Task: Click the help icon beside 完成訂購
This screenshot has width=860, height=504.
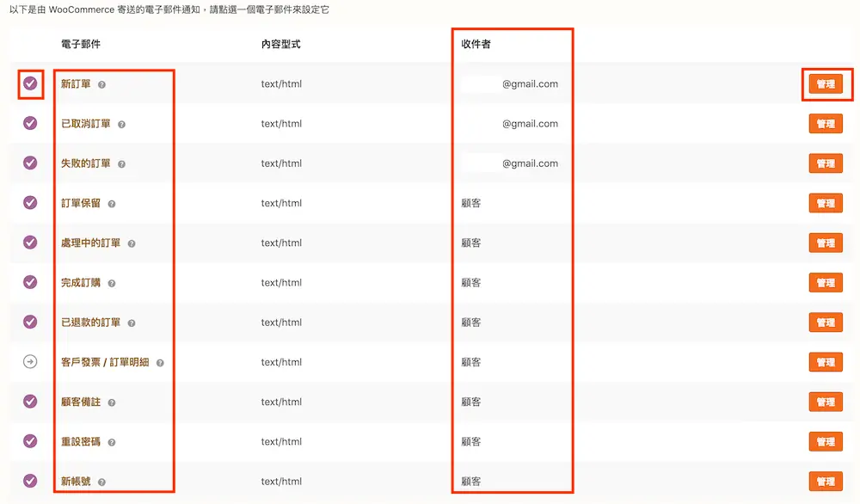Action: tap(111, 284)
